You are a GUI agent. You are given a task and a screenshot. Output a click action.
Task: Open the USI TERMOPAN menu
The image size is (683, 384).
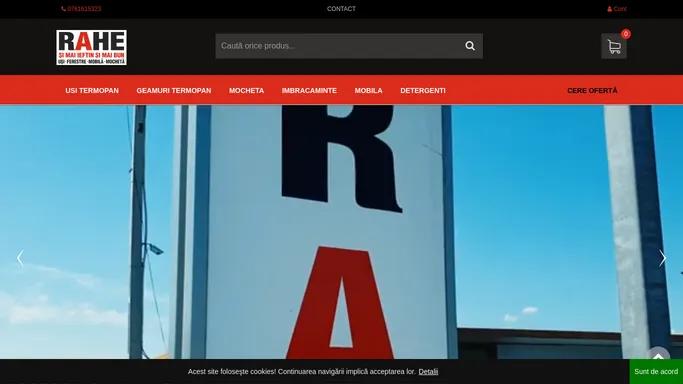[92, 91]
